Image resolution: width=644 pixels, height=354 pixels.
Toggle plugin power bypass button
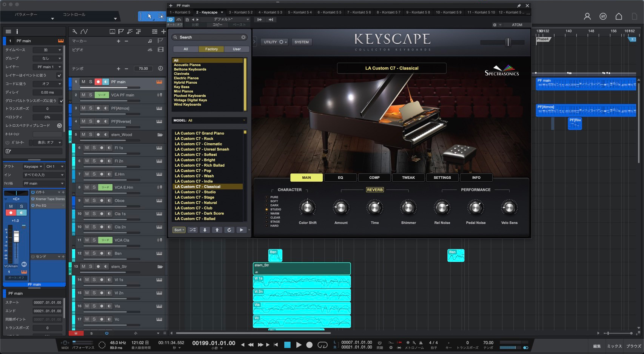171,19
